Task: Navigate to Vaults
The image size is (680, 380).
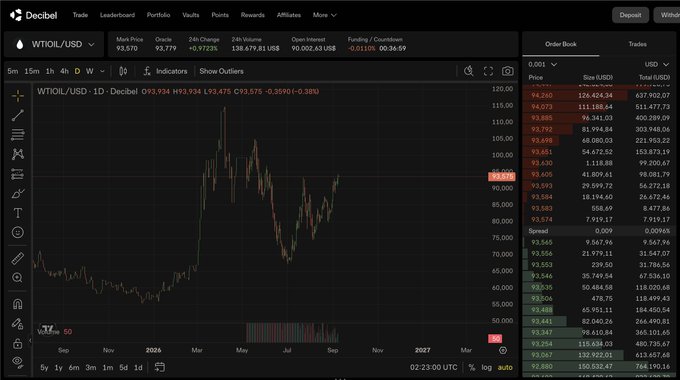Action: click(x=191, y=15)
